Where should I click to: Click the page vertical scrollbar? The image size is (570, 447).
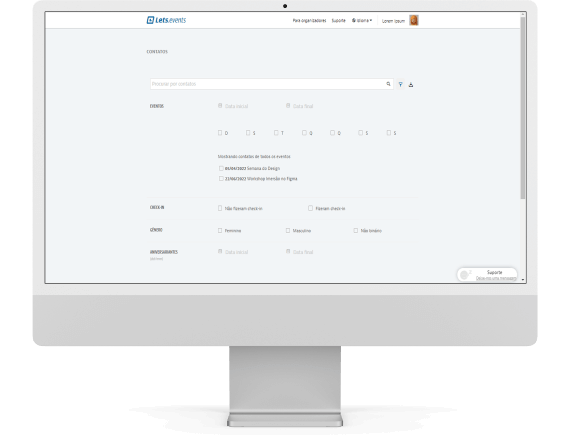point(523,108)
